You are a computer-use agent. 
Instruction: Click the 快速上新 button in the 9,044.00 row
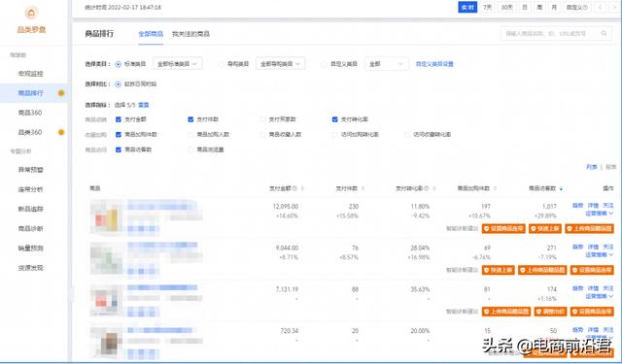pos(499,270)
